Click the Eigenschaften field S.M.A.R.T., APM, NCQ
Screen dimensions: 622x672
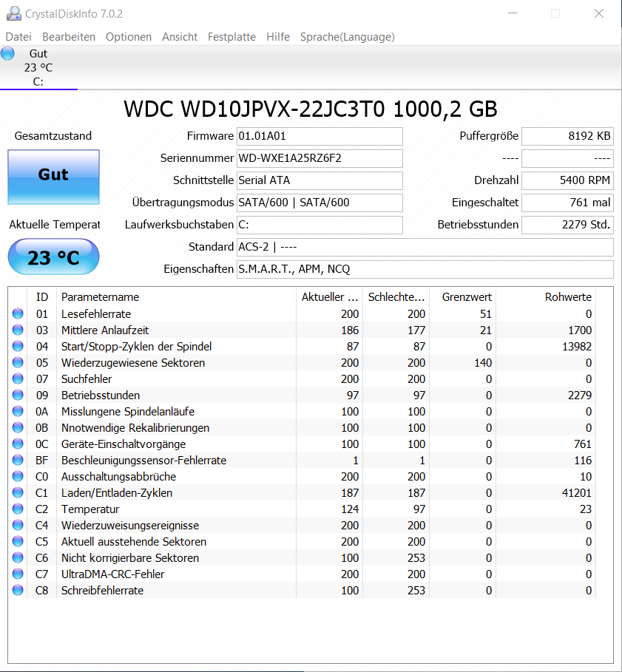pos(425,269)
